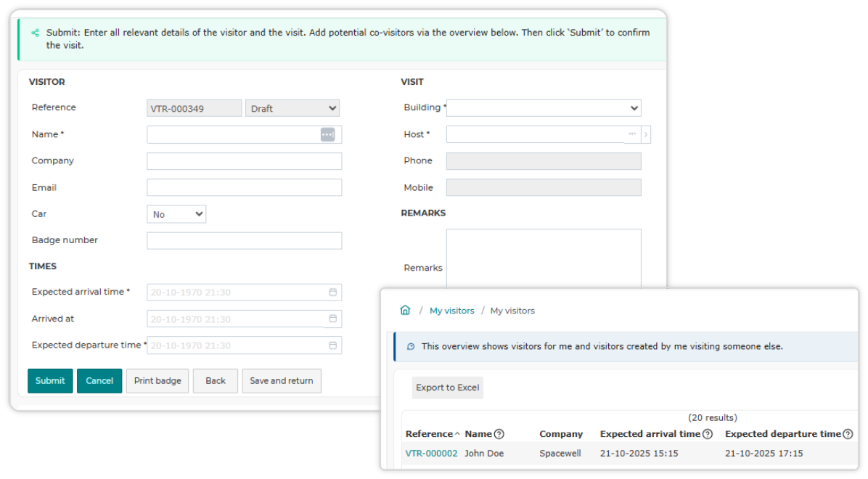
Task: Click the 21-10-2025 17:15 departure cell
Action: [764, 454]
